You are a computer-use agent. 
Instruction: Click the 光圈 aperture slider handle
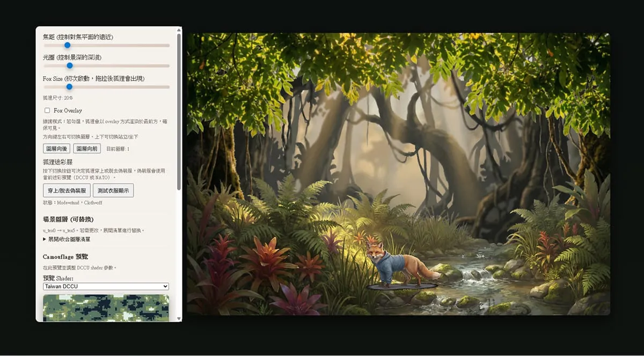(69, 66)
